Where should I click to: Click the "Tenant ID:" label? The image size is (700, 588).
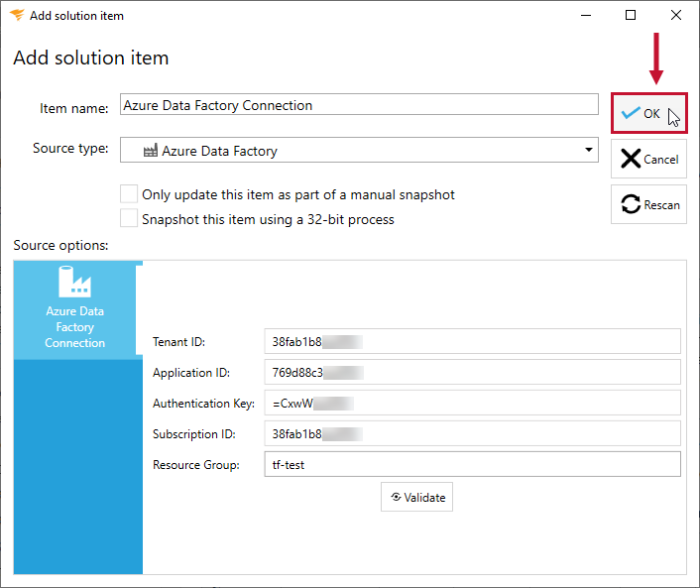pos(178,342)
